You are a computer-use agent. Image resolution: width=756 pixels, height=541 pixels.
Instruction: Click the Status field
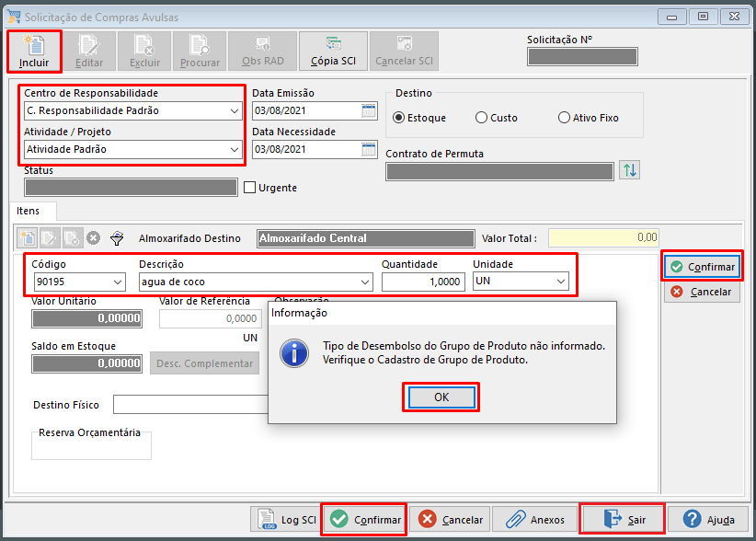(132, 187)
